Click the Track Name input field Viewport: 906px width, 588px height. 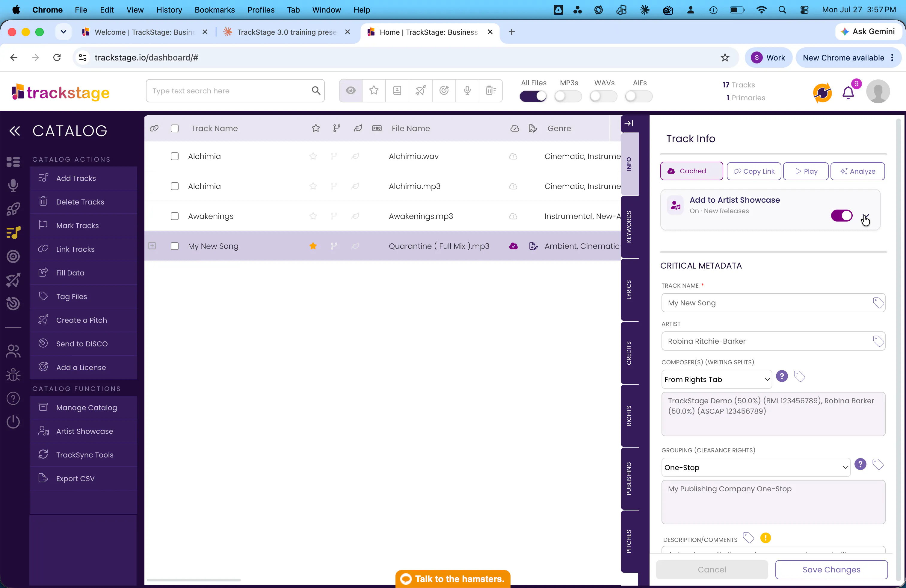(x=773, y=303)
